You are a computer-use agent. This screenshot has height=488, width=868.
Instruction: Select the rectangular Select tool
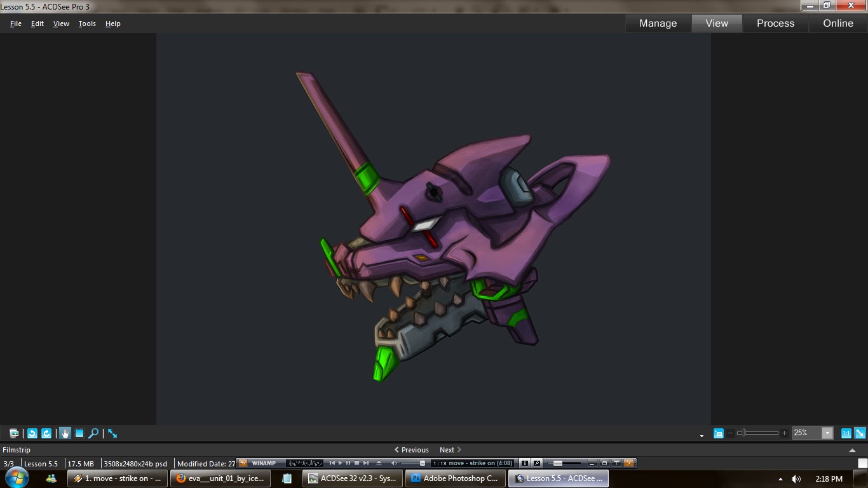click(79, 433)
